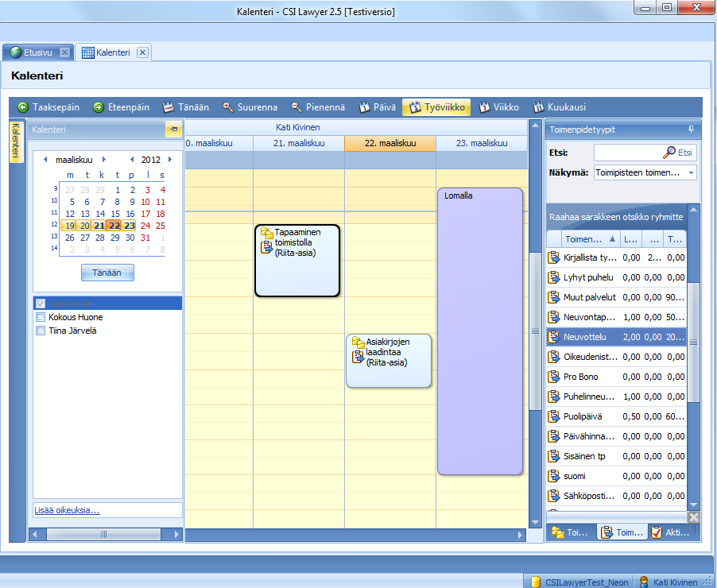Switch to Päivä day view
The width and height of the screenshot is (717, 588).
click(378, 107)
